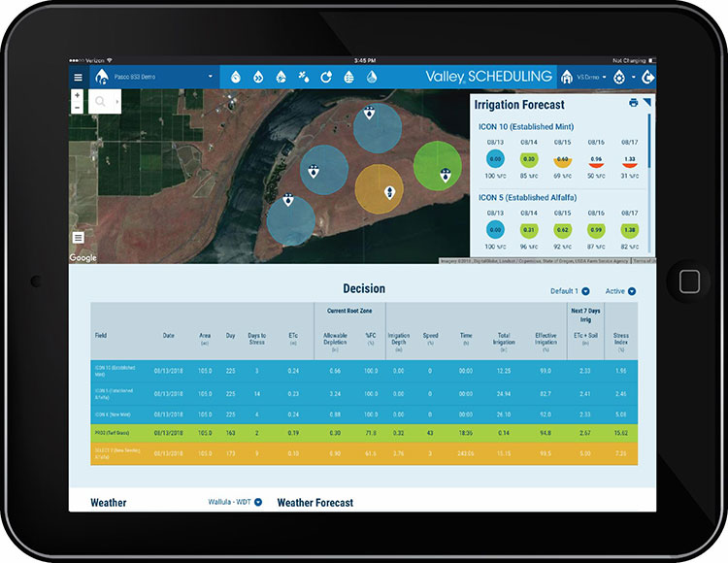Select the ICON 10 (Established Mint) table row
Viewport: 728px width, 563px height.
[x=364, y=371]
